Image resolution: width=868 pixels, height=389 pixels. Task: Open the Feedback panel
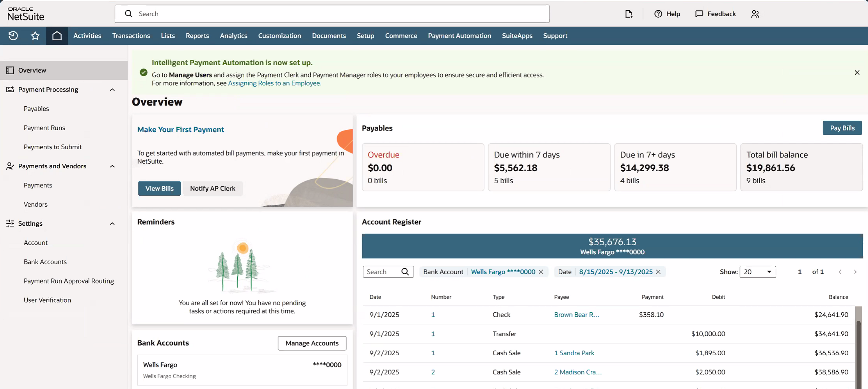click(x=715, y=14)
